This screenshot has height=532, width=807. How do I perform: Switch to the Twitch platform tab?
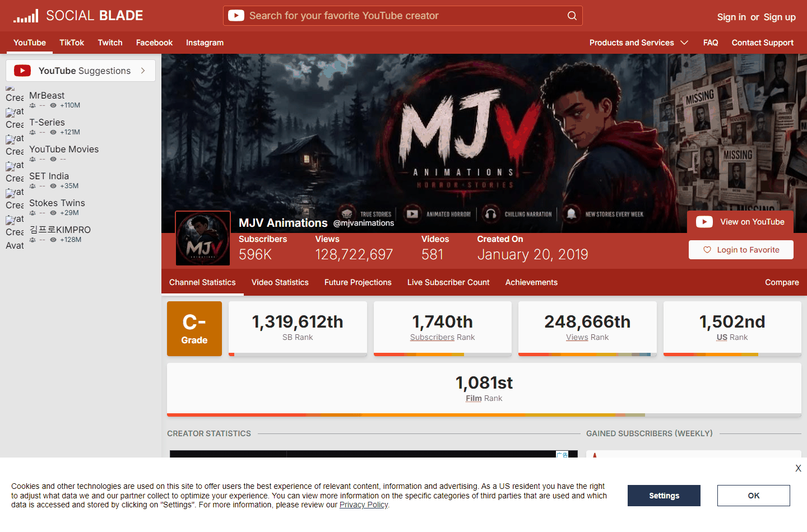[110, 43]
